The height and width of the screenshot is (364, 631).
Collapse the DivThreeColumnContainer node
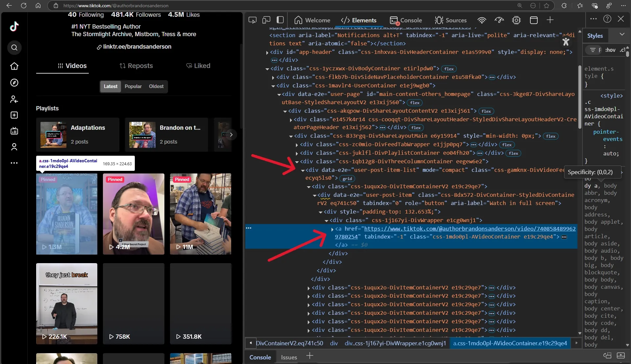pos(297,162)
